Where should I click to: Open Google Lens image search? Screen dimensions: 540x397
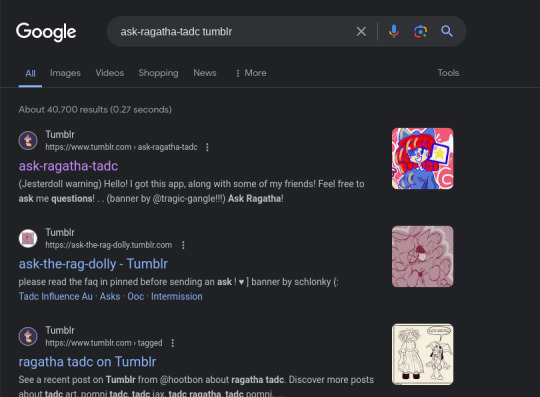pos(420,31)
